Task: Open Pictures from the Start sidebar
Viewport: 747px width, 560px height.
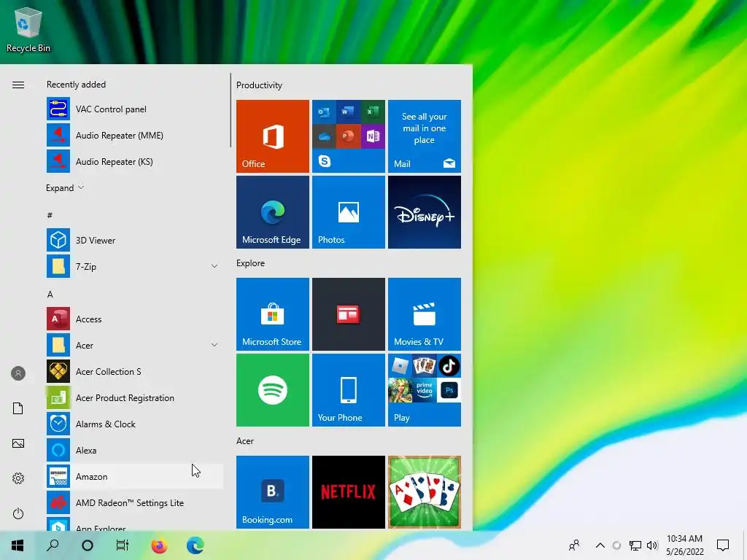Action: pos(18,443)
